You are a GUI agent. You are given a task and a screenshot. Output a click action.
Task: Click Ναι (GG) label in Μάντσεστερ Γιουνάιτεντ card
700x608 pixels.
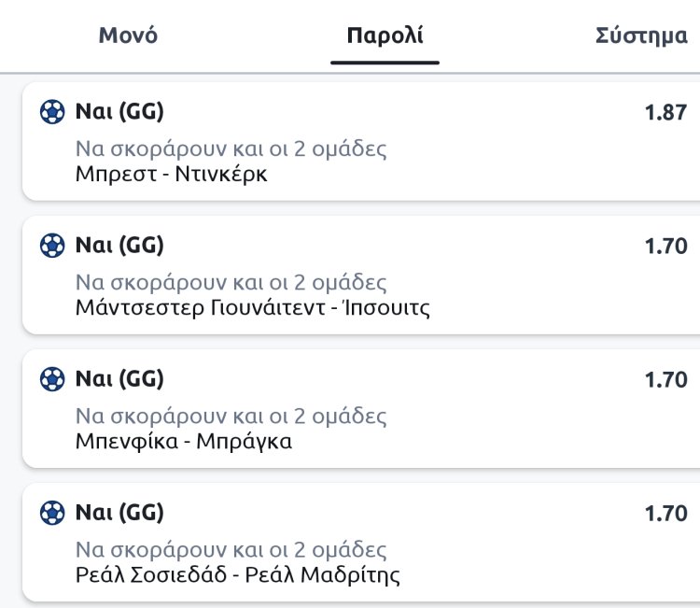(119, 247)
